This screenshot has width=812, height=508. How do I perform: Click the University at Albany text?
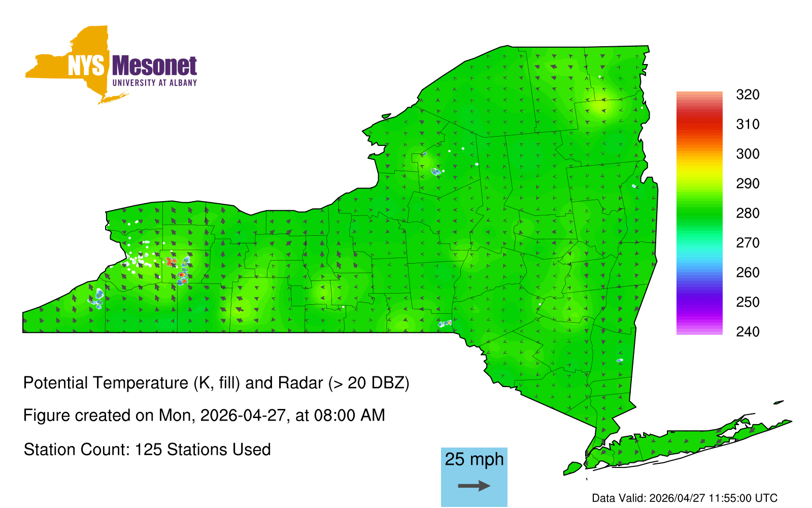tap(154, 83)
